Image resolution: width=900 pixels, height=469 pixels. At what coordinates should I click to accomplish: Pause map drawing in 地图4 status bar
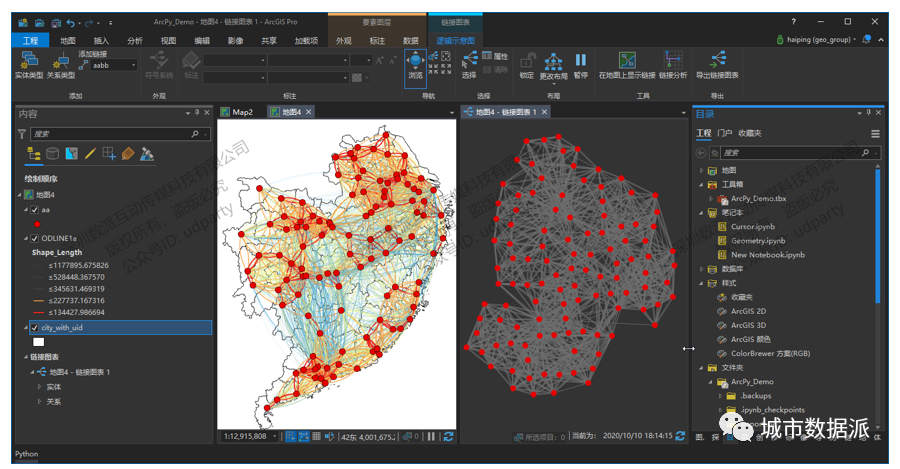431,436
